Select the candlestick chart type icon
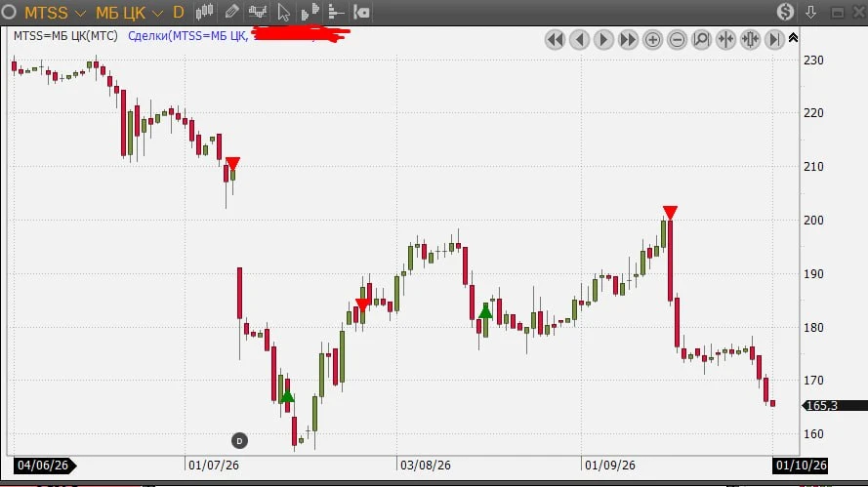The image size is (868, 487). (204, 12)
